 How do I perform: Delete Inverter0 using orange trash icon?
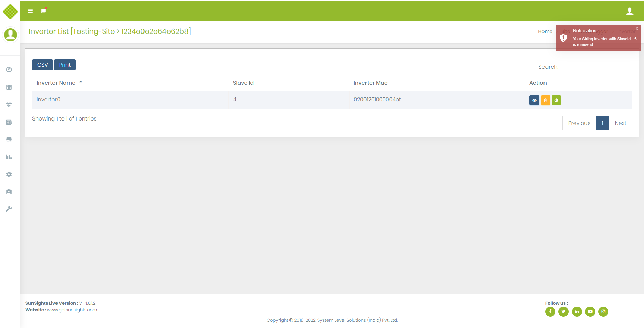coord(545,100)
